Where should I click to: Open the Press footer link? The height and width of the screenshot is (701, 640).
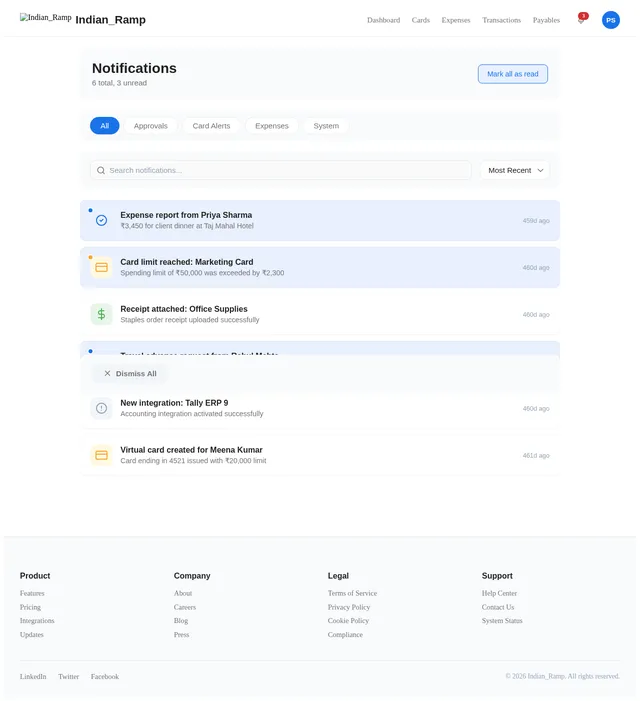[x=181, y=634]
